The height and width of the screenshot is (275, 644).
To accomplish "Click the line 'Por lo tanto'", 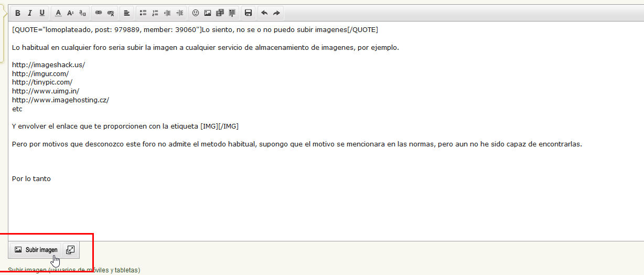I will [31, 179].
